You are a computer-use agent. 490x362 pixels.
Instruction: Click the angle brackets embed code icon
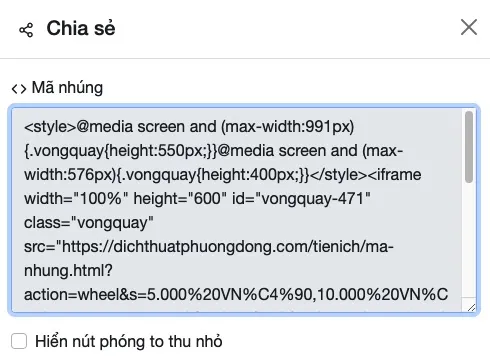click(x=19, y=89)
